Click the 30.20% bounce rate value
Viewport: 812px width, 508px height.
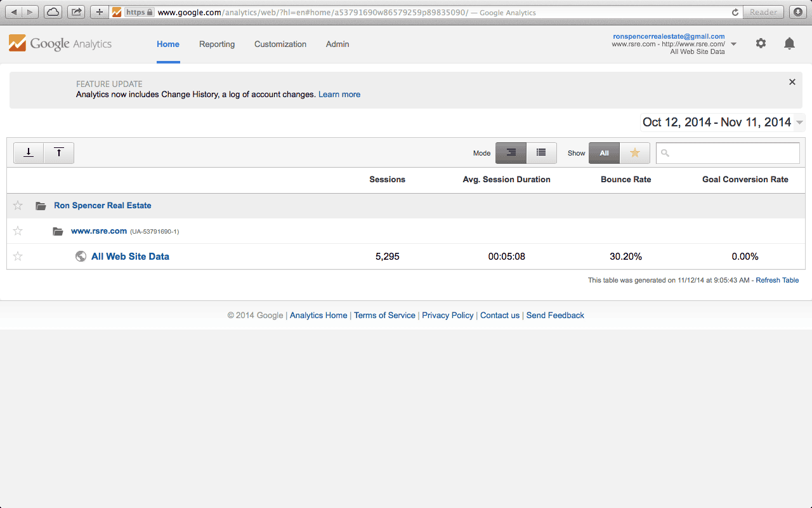(x=626, y=257)
